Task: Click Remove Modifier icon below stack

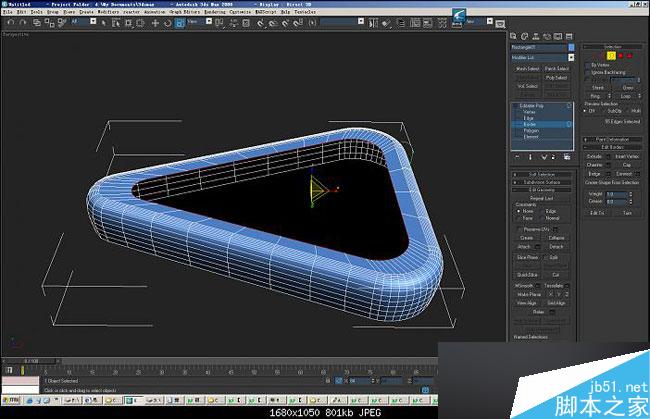Action: [553, 157]
